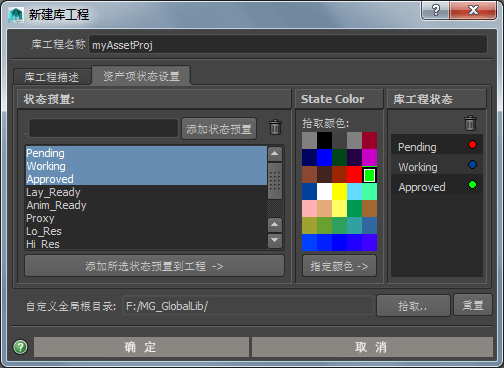Viewport: 504px width, 368px height.
Task: Pick the white color swatch
Action: [x=324, y=191]
